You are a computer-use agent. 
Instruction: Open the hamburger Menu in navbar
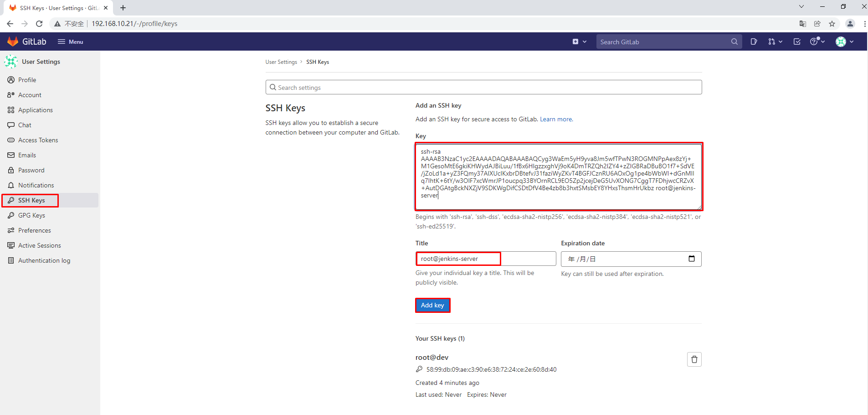(70, 41)
